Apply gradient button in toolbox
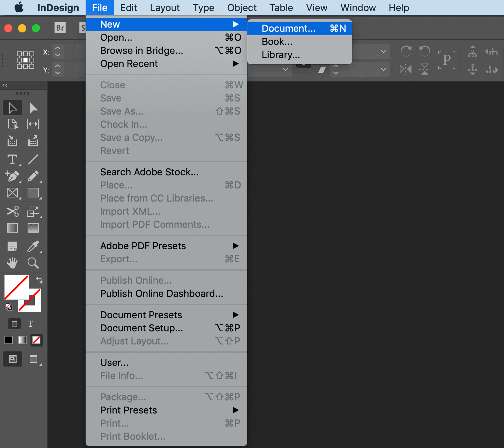The height and width of the screenshot is (448, 504). tap(22, 340)
